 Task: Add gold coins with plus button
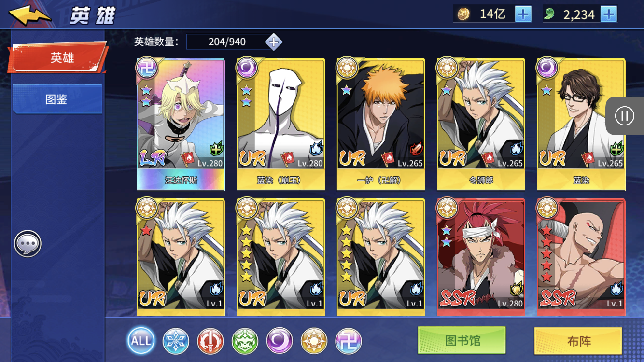(523, 14)
